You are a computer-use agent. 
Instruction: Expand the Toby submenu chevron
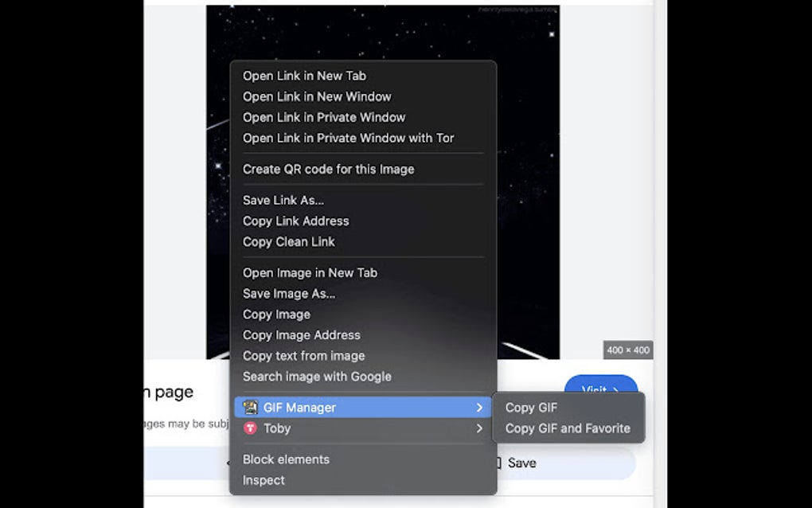click(480, 428)
